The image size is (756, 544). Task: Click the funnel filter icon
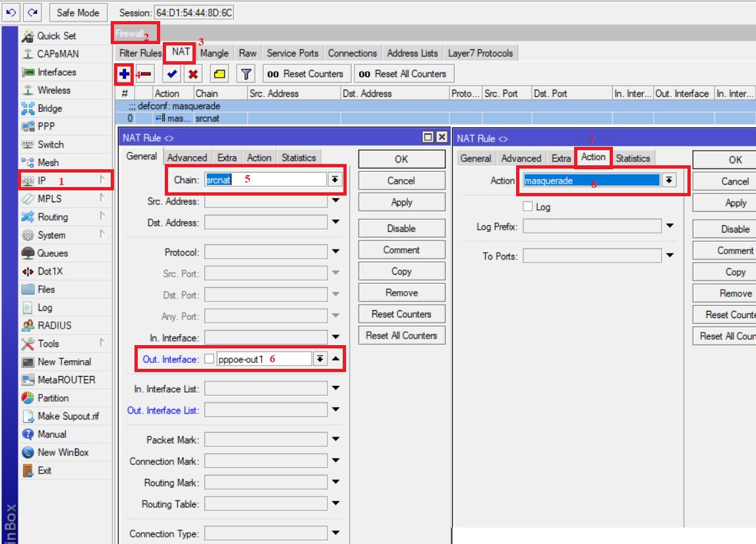[246, 74]
